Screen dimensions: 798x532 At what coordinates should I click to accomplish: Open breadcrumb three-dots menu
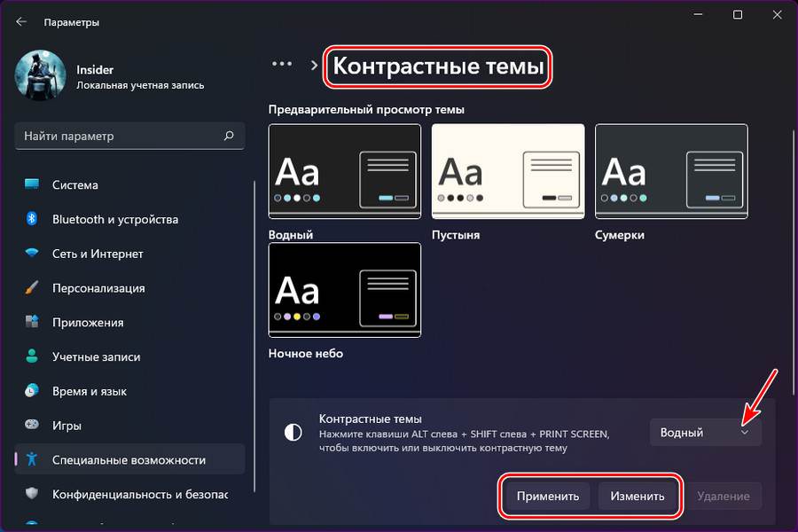[x=282, y=64]
